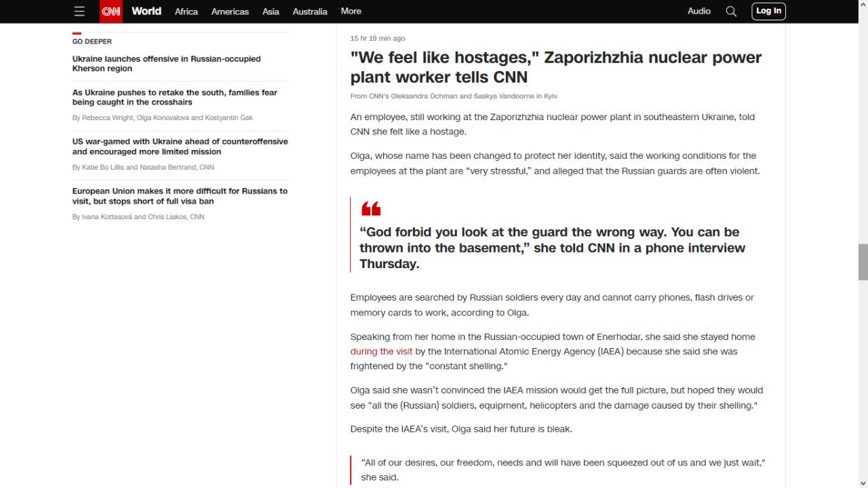868x488 pixels.
Task: Open the hamburger menu icon
Action: pos(79,11)
